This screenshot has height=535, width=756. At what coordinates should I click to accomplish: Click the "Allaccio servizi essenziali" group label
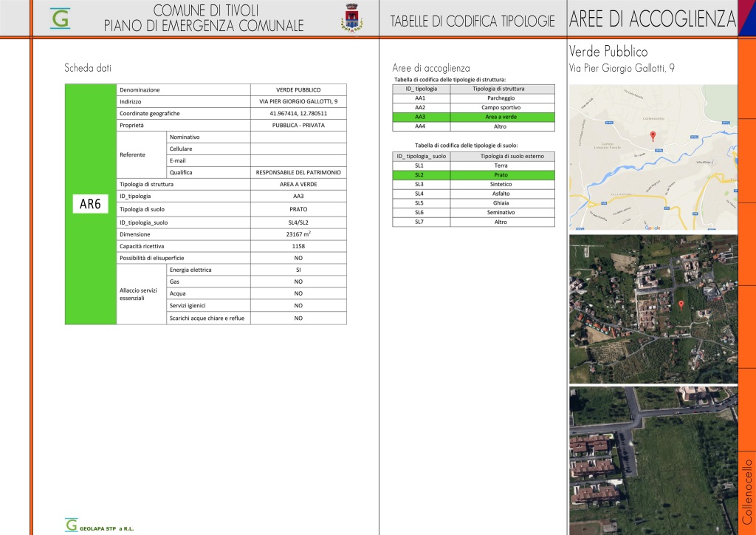[138, 294]
